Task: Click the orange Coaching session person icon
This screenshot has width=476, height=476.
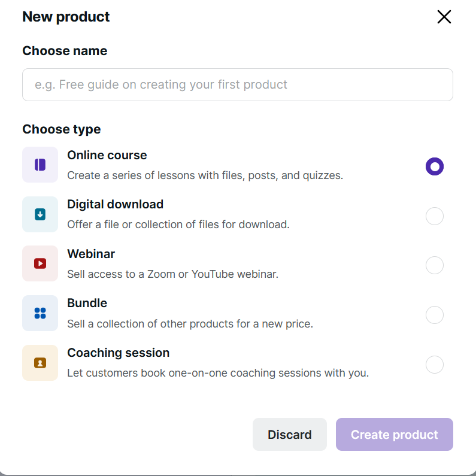Action: (x=40, y=363)
